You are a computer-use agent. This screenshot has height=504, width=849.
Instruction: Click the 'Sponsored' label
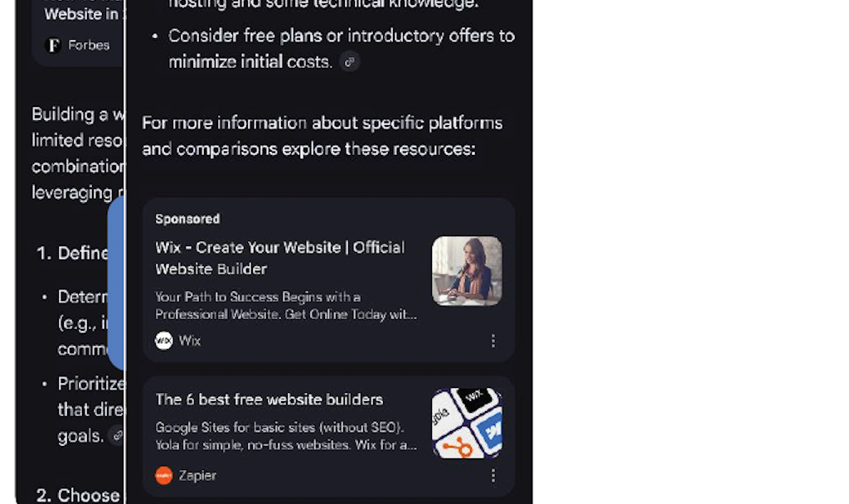187,219
